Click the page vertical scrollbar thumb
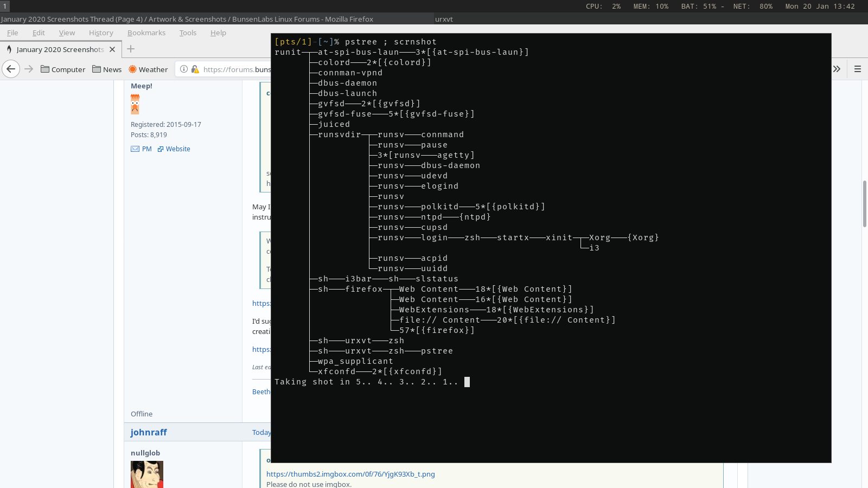Image resolution: width=868 pixels, height=488 pixels. click(864, 204)
